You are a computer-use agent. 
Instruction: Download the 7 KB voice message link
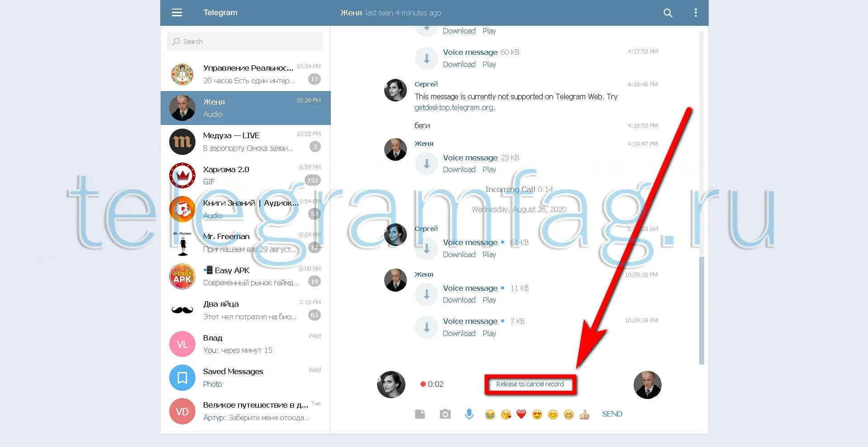point(459,333)
